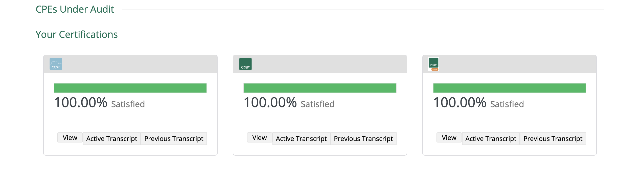
Task: Click the green CISSP certification badge
Action: click(x=245, y=64)
